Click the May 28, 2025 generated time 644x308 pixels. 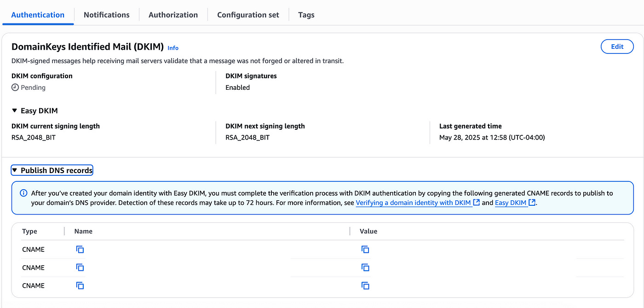[x=492, y=137]
